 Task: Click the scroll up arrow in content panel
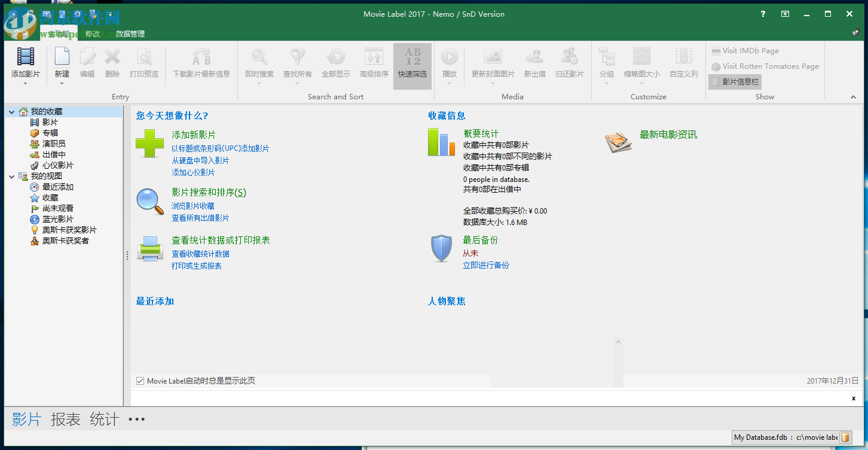[x=618, y=342]
